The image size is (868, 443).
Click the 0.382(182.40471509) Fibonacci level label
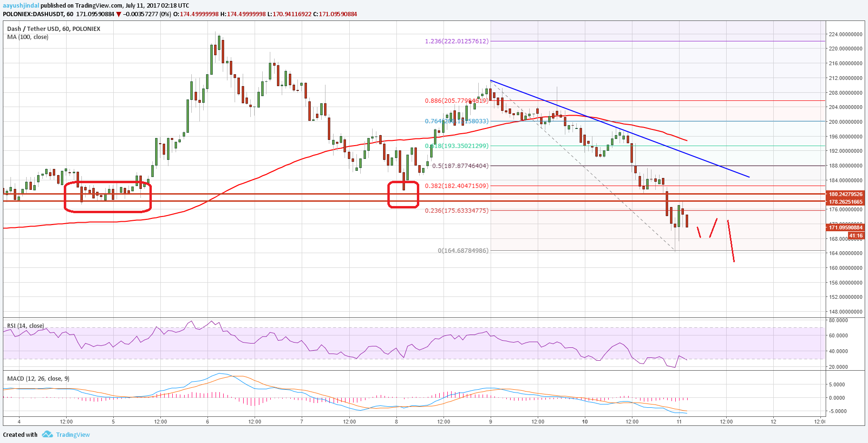click(457, 186)
